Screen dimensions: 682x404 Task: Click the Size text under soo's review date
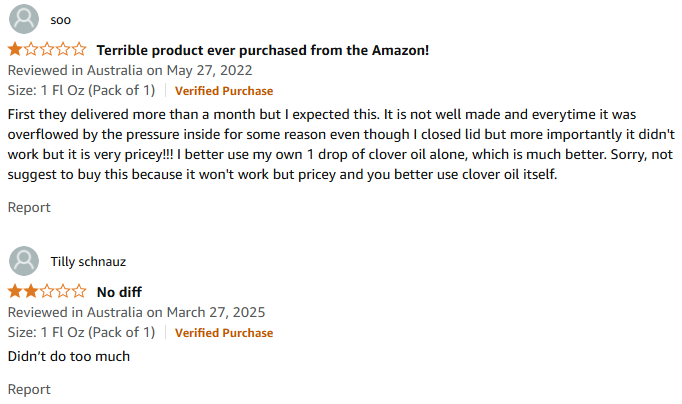(x=81, y=91)
